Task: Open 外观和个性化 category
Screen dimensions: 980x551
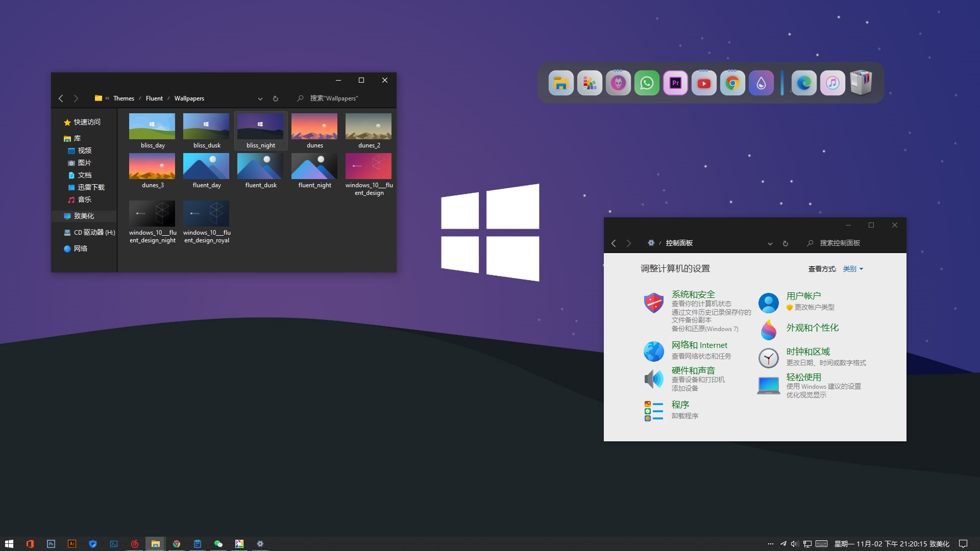Action: click(812, 328)
